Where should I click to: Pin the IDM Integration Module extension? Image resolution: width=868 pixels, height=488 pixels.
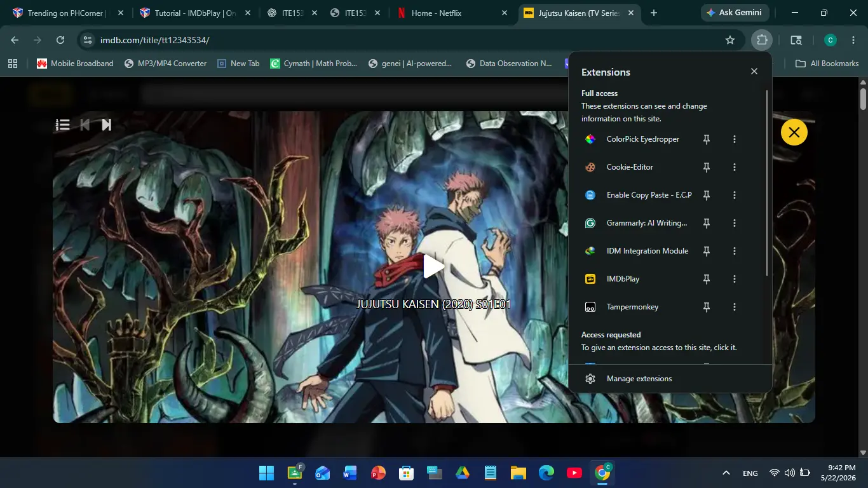pyautogui.click(x=706, y=251)
